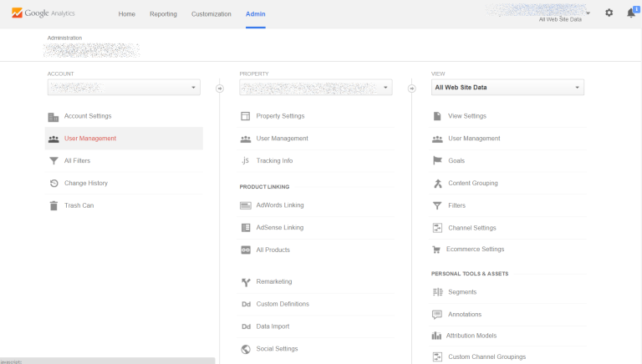Open the Customization tab

(x=211, y=14)
